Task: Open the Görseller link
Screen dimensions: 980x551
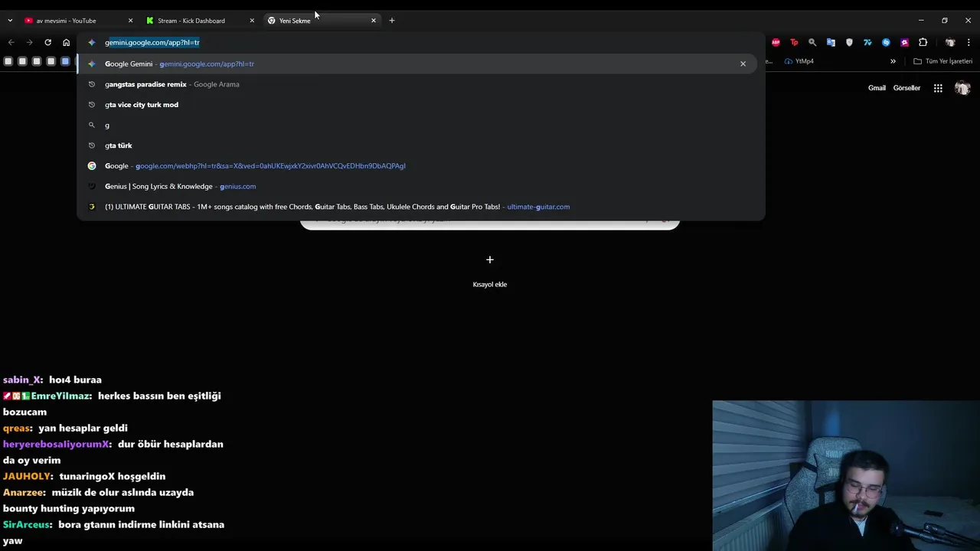Action: [906, 88]
